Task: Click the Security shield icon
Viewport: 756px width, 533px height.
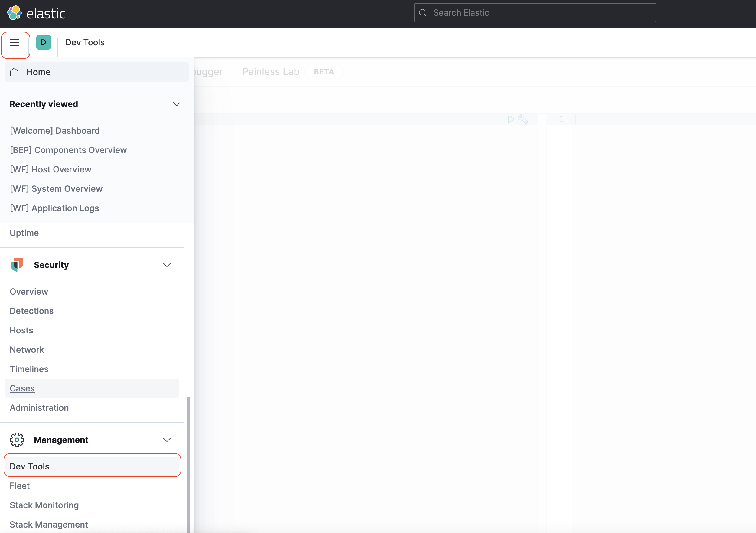Action: click(17, 265)
